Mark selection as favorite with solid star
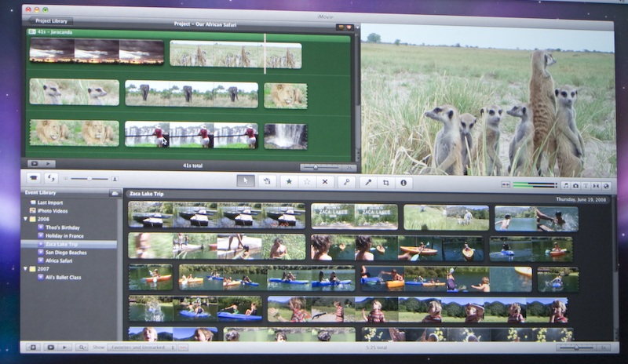Screen dimensions: 628x364 [289, 182]
